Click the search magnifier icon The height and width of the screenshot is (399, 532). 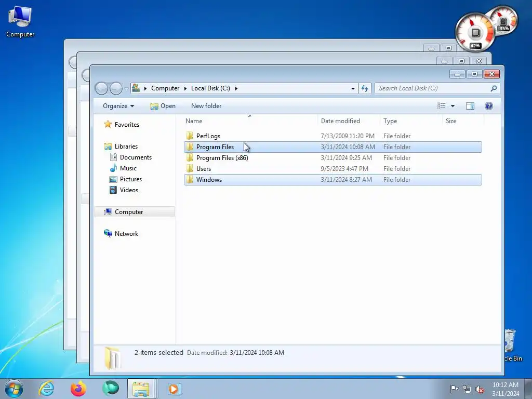tap(494, 88)
